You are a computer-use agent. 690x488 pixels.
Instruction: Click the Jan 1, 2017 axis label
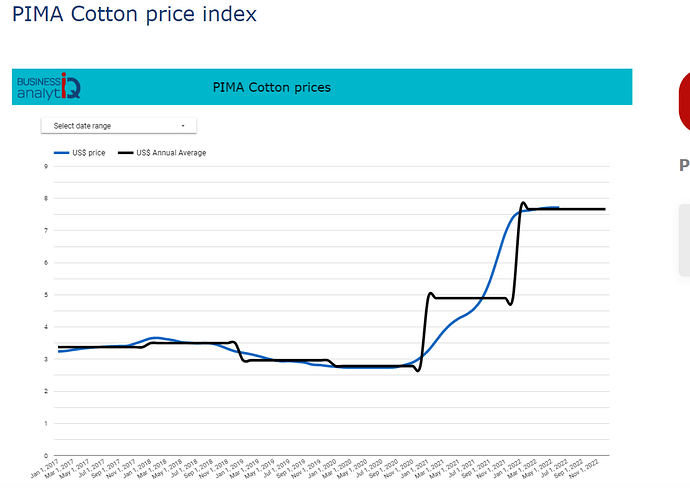(x=44, y=469)
